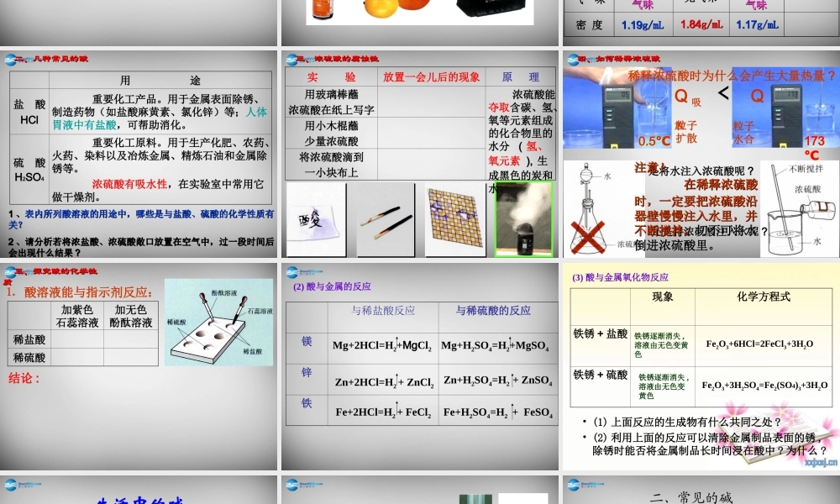
Task: Expand the 与稀硫酸的反应 column header
Action: click(496, 311)
